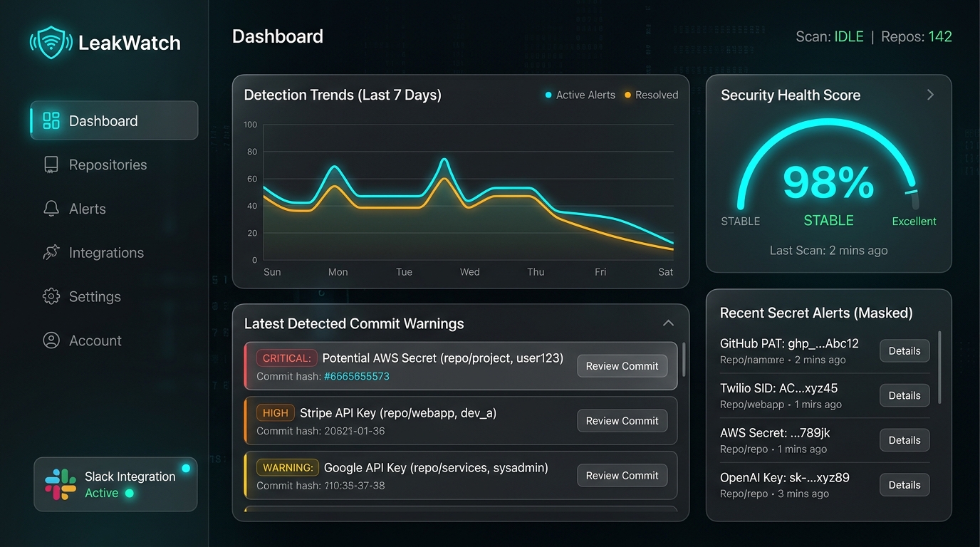Click the 'Wed' label on chart axis

(x=470, y=272)
